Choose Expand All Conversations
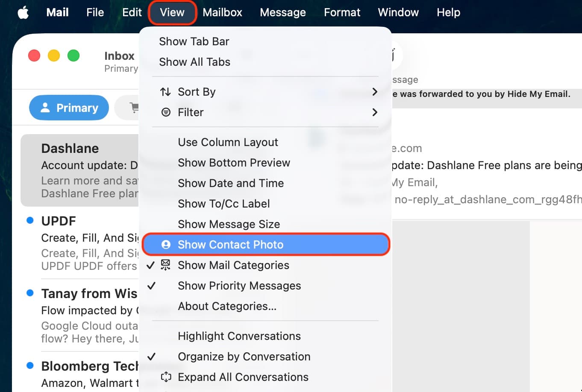The image size is (582, 392). [x=265, y=377]
